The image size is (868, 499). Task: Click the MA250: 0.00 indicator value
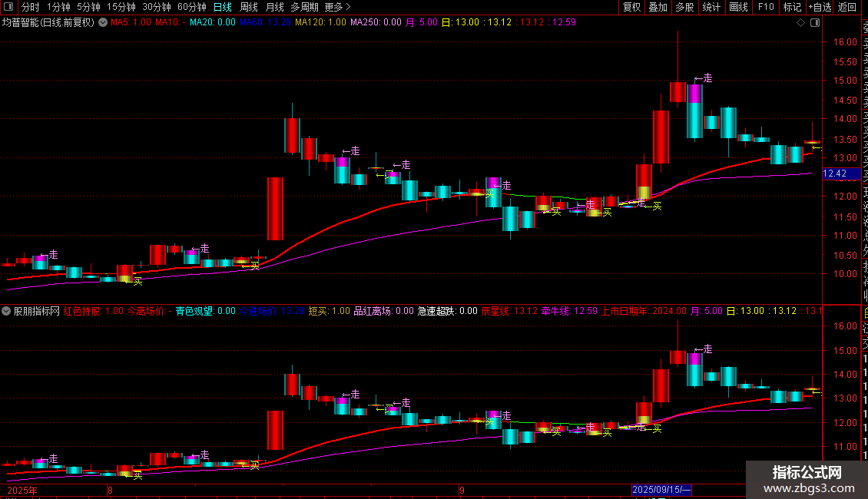(376, 22)
